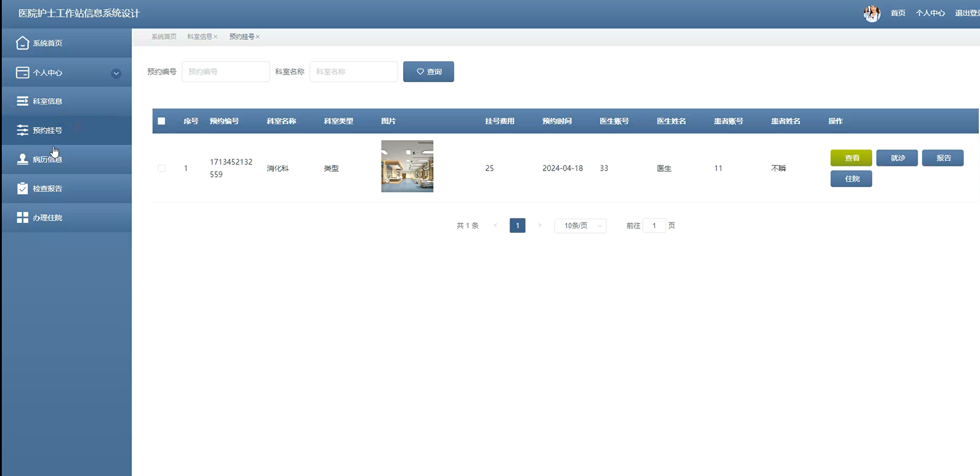Click the house icon for 系统首页
The image size is (980, 476).
(22, 43)
